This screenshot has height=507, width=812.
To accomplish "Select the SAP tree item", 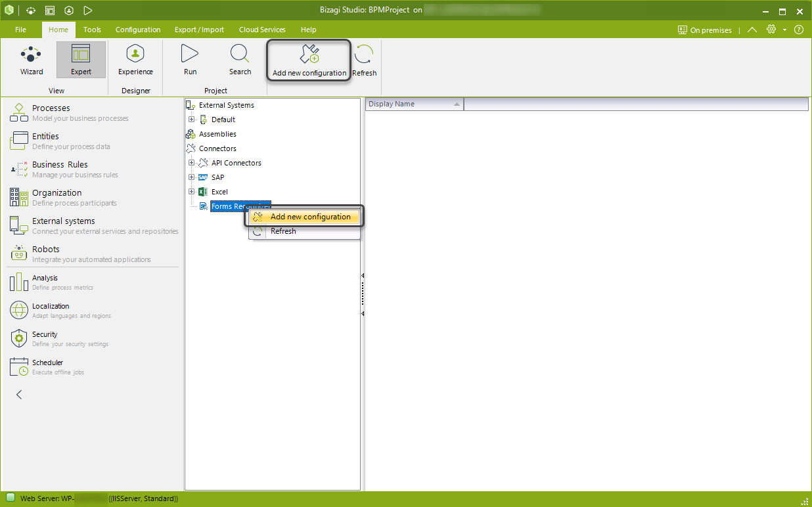I will pyautogui.click(x=217, y=177).
